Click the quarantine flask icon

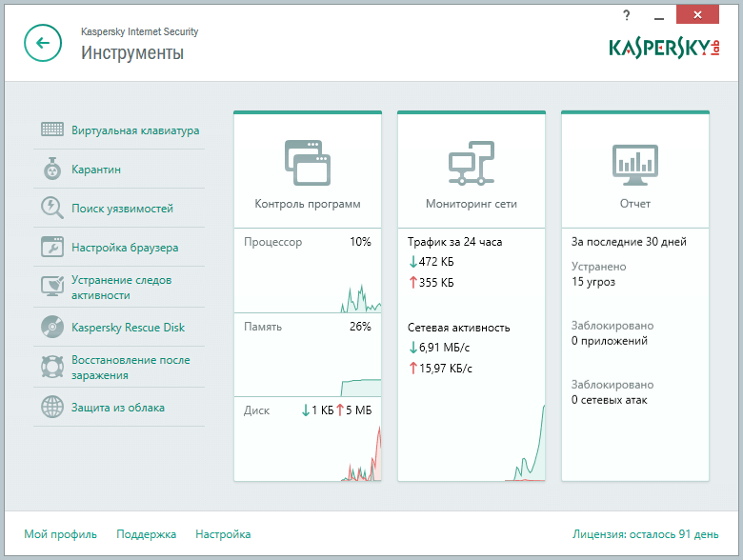coord(52,169)
